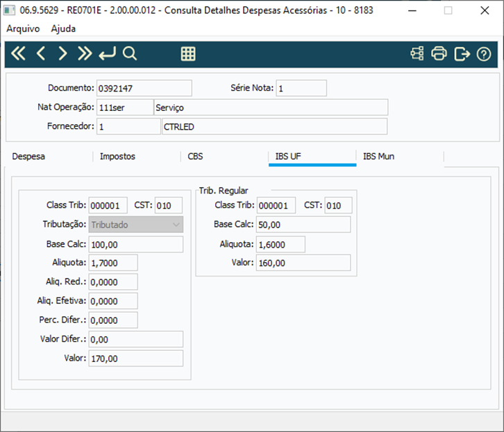Click the Serviço description field
Viewport: 504px width, 432px height.
click(271, 107)
